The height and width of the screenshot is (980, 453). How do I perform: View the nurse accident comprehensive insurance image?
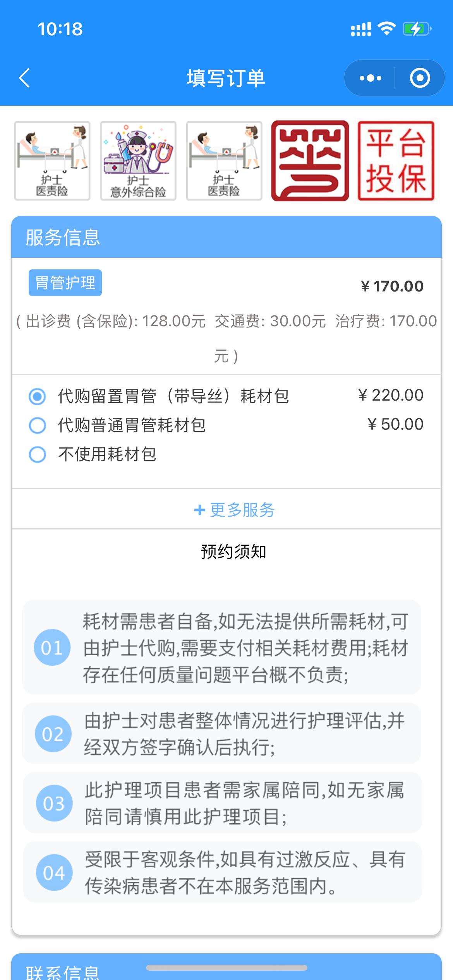[138, 161]
